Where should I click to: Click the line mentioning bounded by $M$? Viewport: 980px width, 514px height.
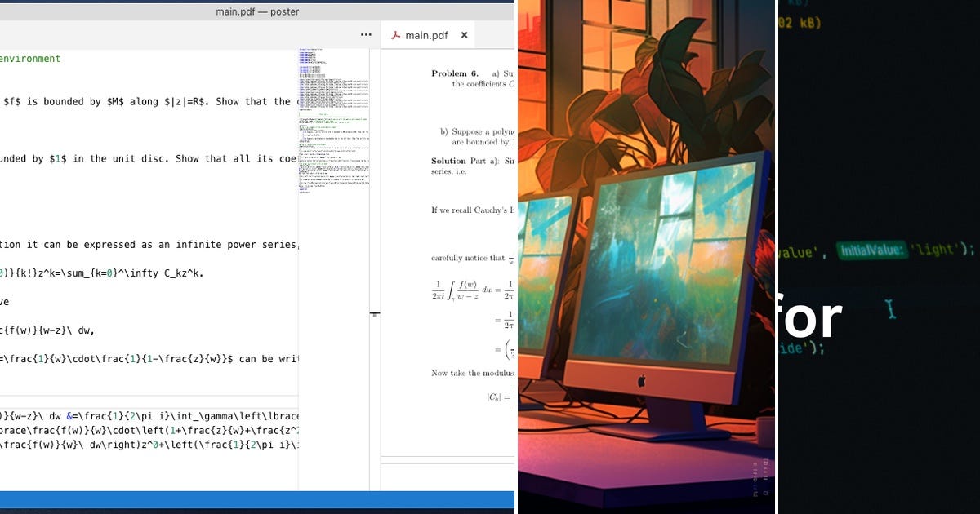pos(122,101)
